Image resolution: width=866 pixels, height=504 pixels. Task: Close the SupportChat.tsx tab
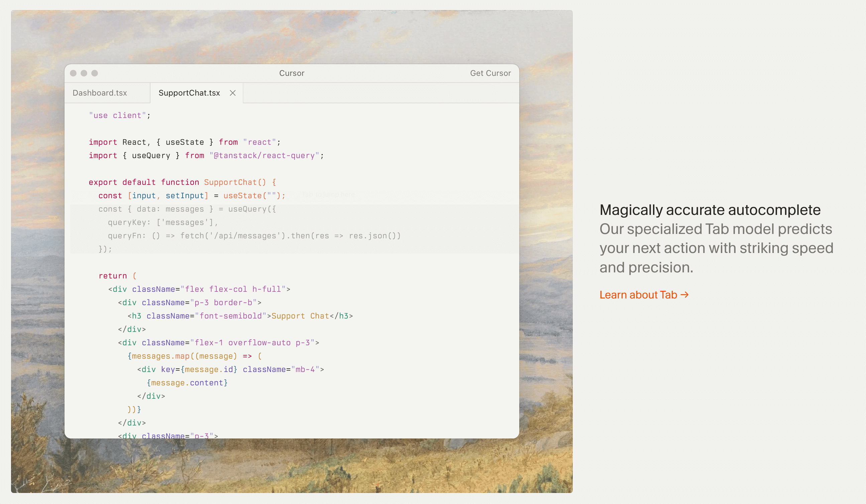pos(233,93)
